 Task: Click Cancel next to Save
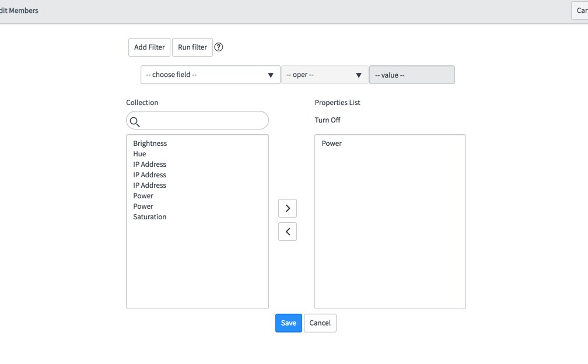point(320,323)
